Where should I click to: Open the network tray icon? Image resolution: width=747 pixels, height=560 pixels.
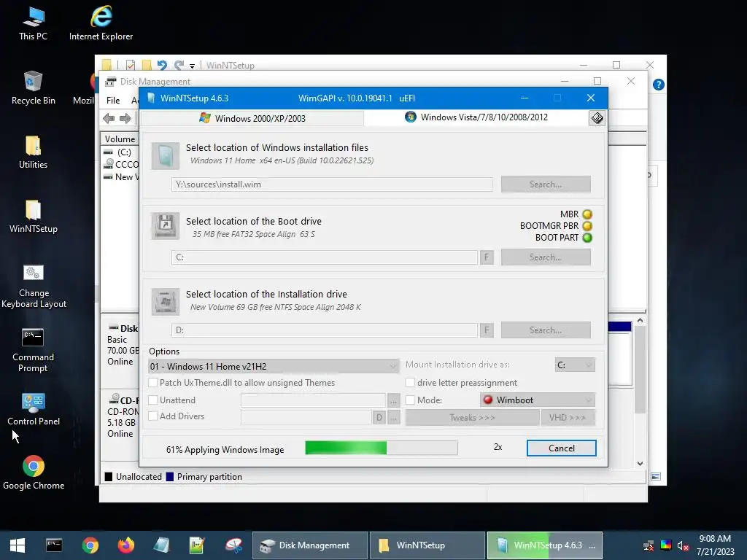pyautogui.click(x=649, y=545)
